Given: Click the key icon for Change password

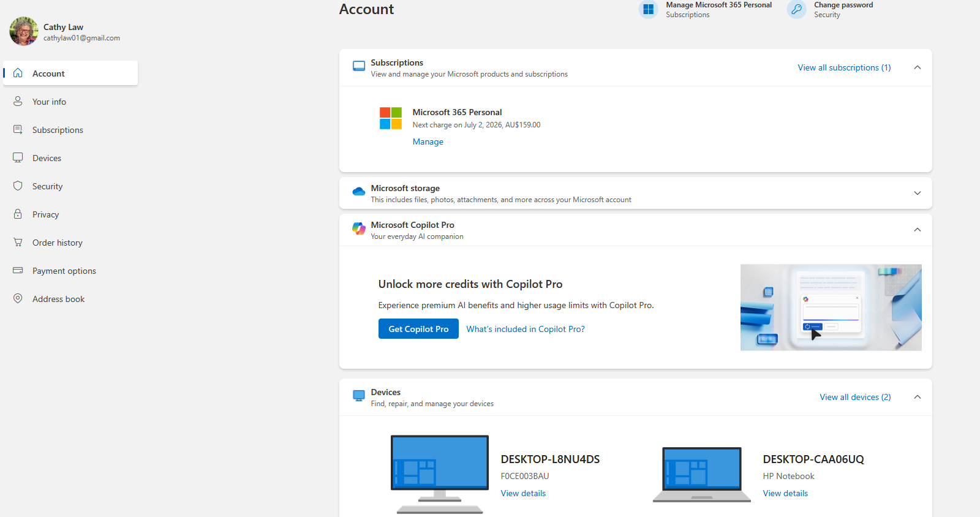Looking at the screenshot, I should (796, 9).
